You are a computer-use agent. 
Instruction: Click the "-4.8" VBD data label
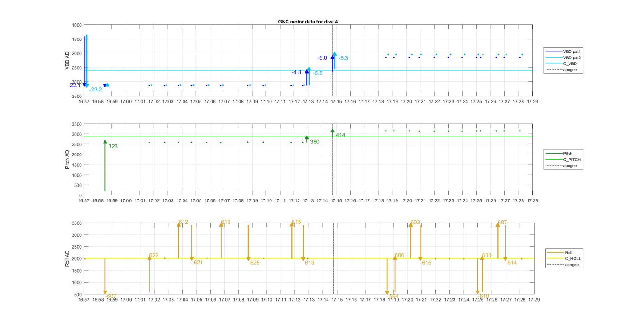(297, 73)
